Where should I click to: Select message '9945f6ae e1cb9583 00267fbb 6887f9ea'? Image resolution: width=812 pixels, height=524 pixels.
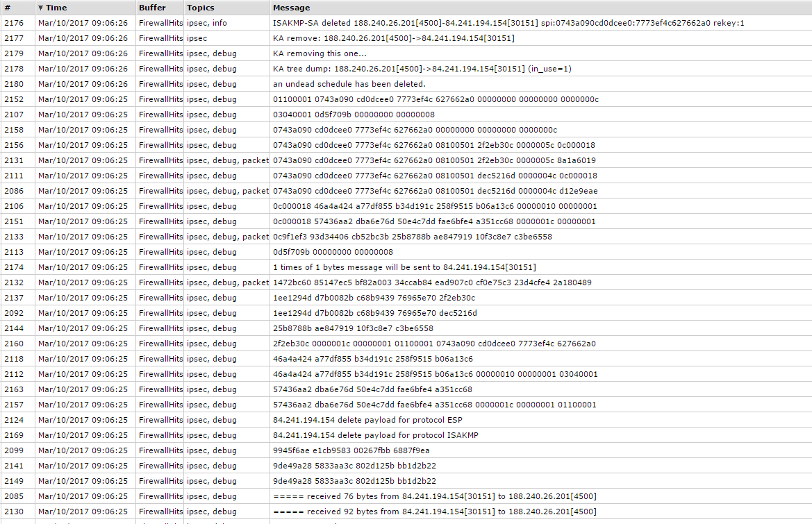point(351,450)
